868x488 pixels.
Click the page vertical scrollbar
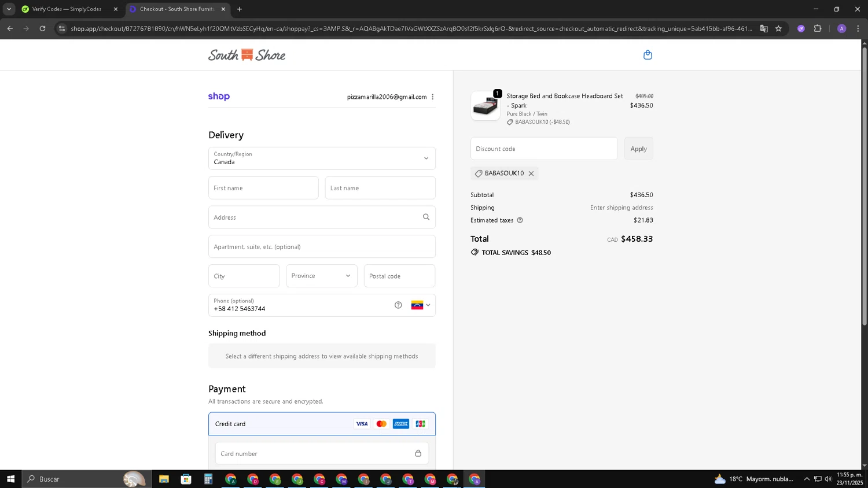[x=865, y=185]
